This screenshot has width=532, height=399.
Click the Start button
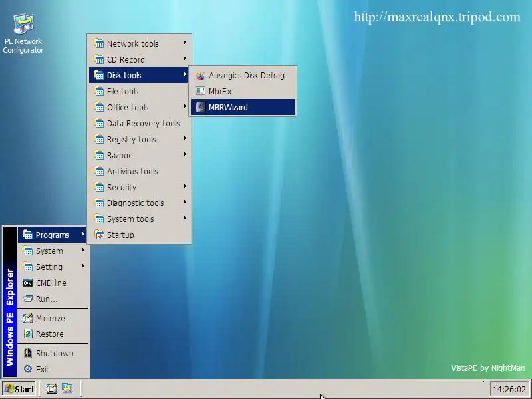coord(19,389)
